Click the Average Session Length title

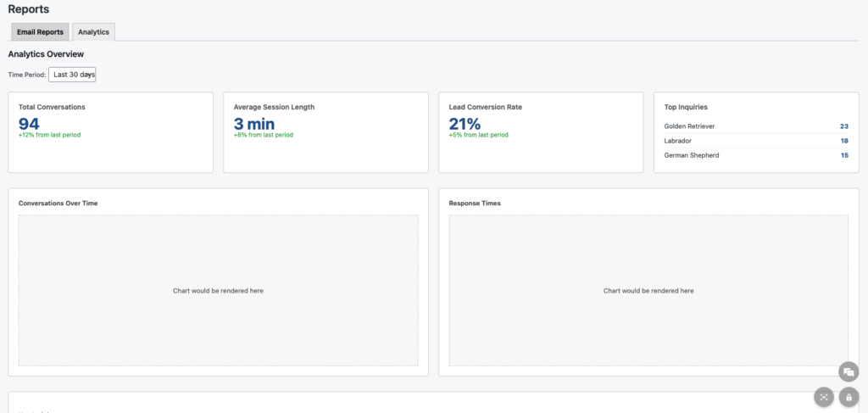[274, 107]
